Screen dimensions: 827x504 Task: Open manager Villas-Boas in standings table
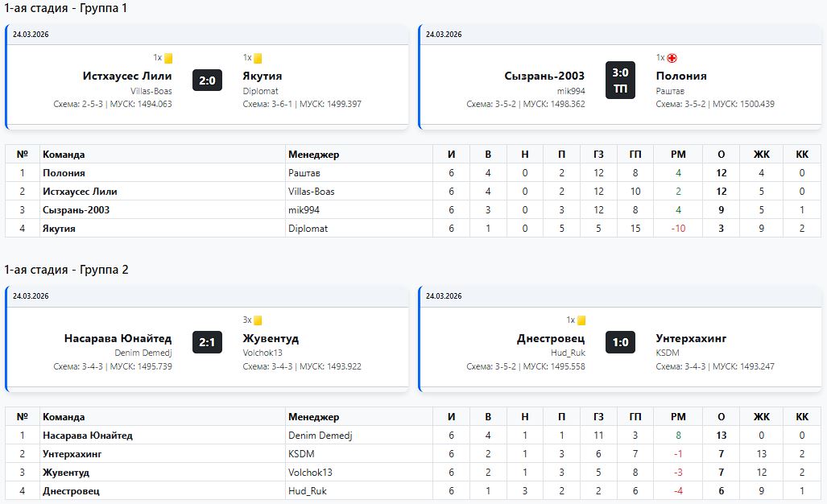311,192
